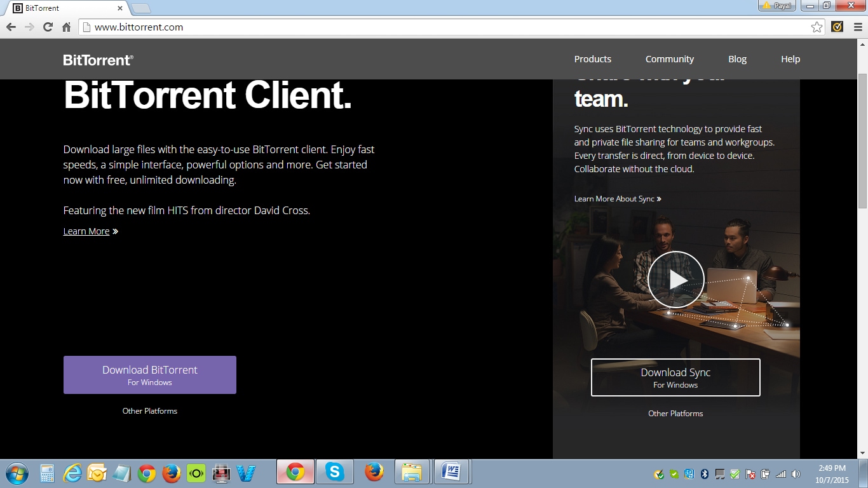Open Other Platforms under Download BitTorrent

pos(150,411)
